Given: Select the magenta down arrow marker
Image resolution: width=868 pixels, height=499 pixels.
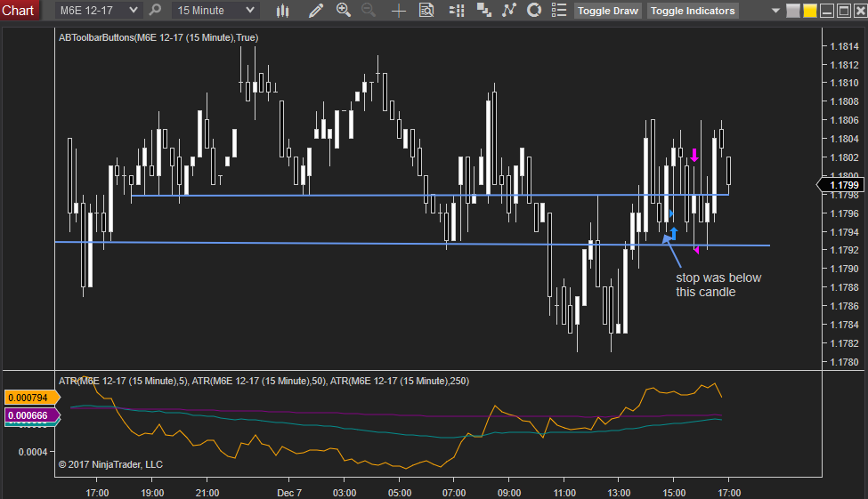Looking at the screenshot, I should tap(694, 155).
